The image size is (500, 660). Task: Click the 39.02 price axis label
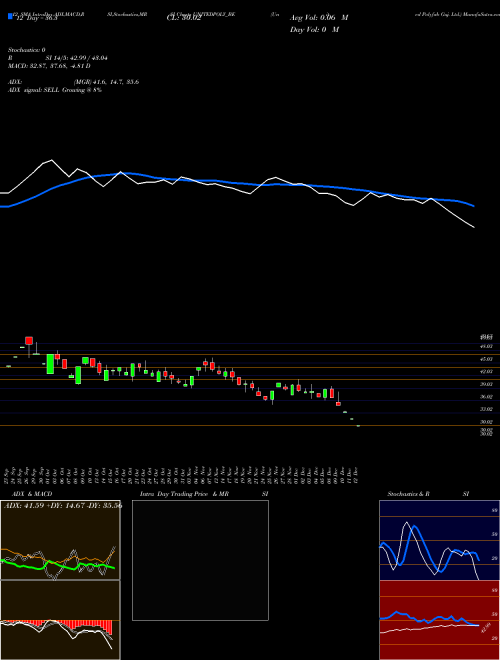tap(487, 384)
